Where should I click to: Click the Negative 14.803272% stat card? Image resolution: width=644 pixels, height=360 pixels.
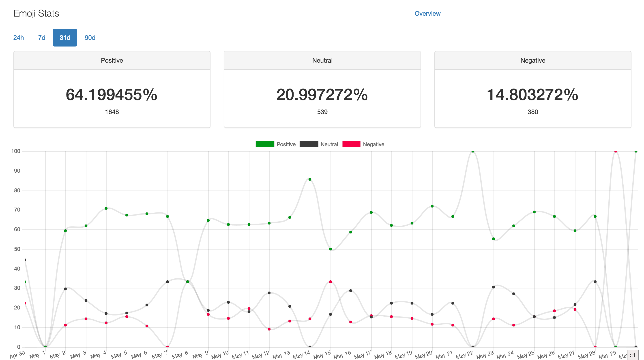(532, 95)
